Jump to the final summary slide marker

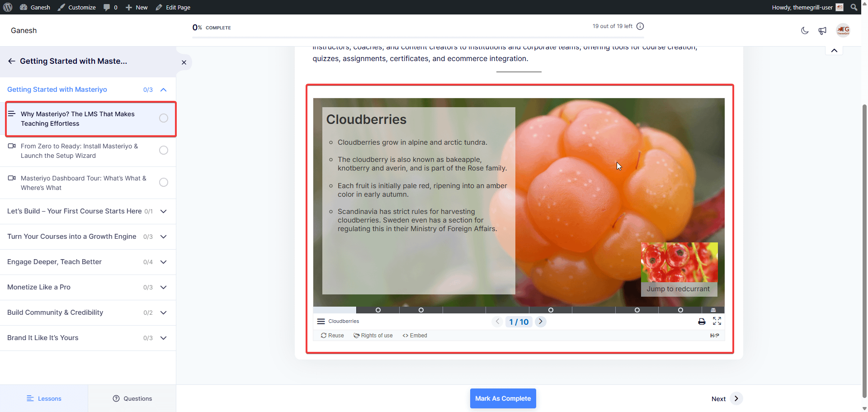click(x=713, y=310)
